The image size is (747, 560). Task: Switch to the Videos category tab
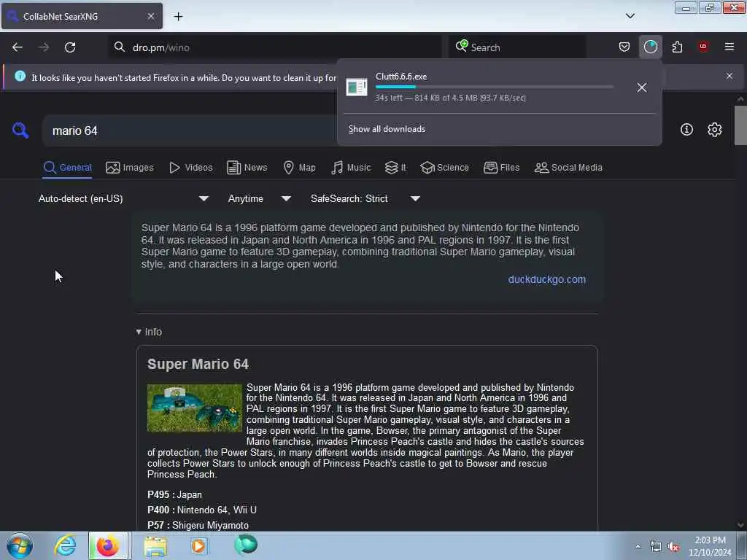pyautogui.click(x=190, y=168)
